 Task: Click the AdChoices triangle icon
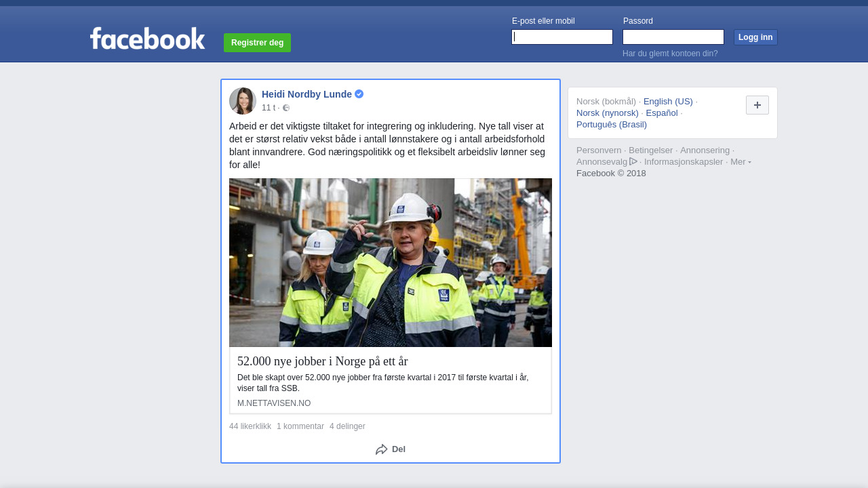(x=633, y=161)
